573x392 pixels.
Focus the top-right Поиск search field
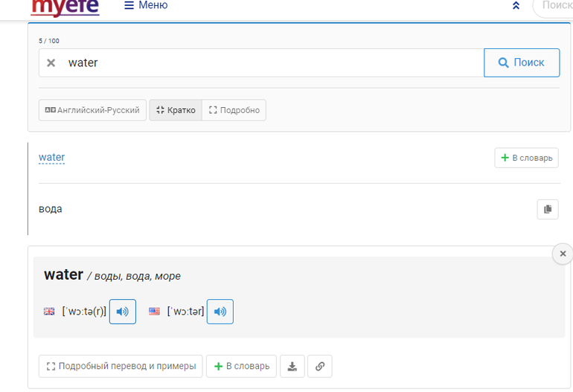coord(554,6)
